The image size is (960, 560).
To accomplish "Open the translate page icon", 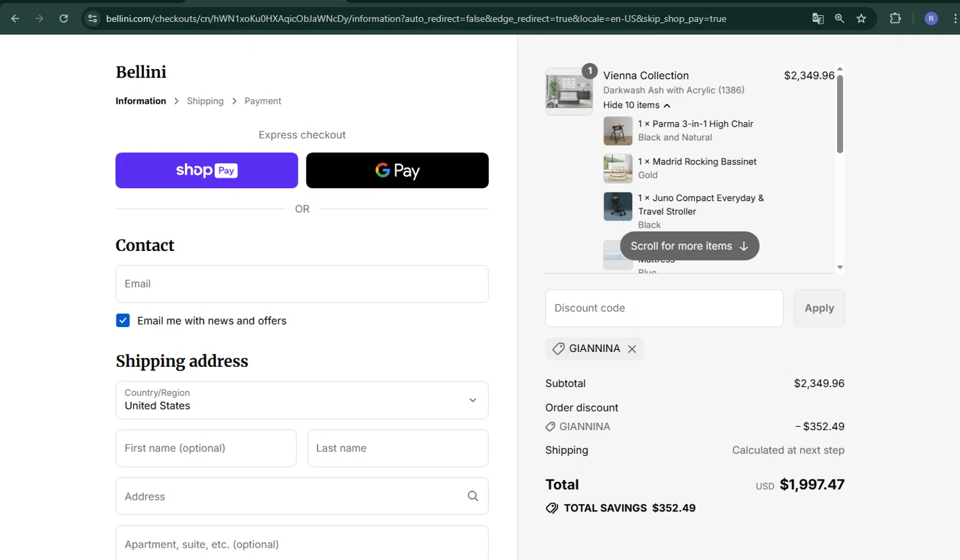I will [818, 19].
